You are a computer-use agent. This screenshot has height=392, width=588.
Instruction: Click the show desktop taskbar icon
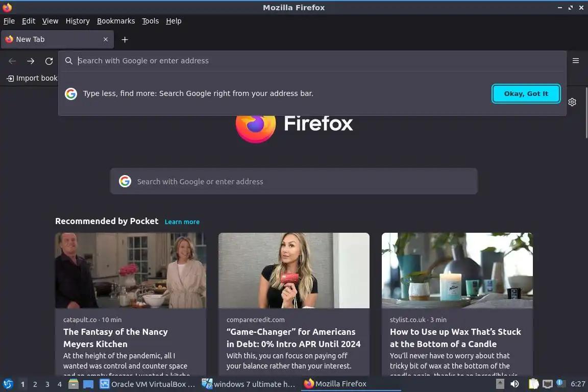coord(88,384)
